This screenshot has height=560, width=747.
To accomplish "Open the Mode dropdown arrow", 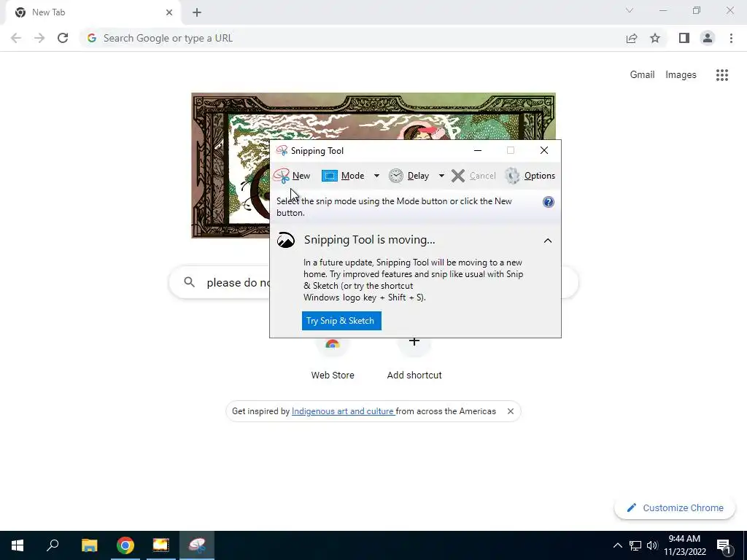I will click(376, 176).
